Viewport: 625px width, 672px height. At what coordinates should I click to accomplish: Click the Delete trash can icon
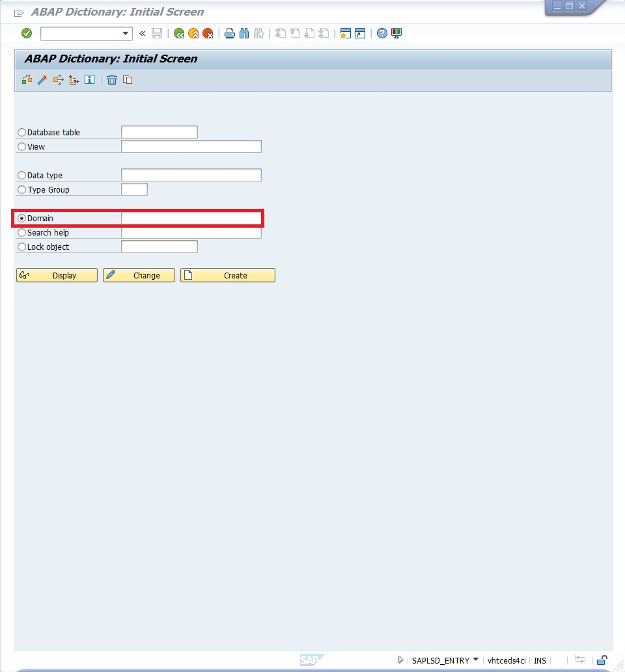[112, 80]
